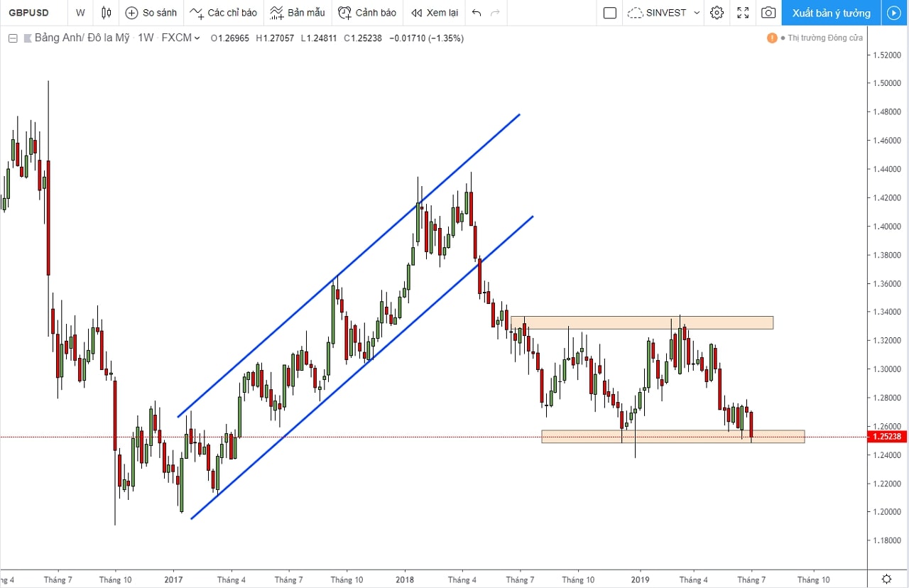Expand the SINVEST layout dropdown arrow
This screenshot has width=909, height=588.
click(x=697, y=13)
